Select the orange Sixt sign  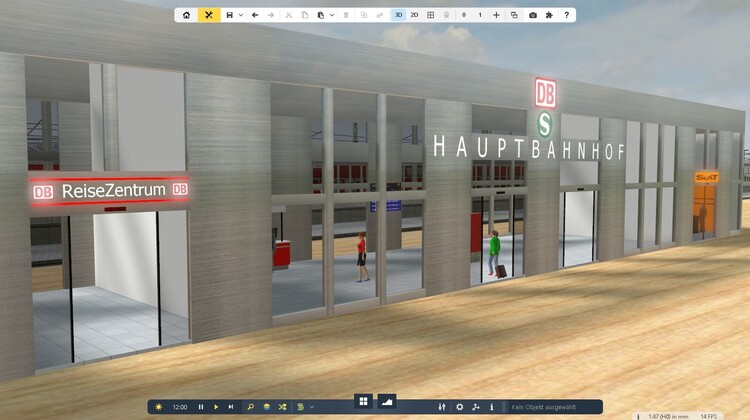pos(706,177)
